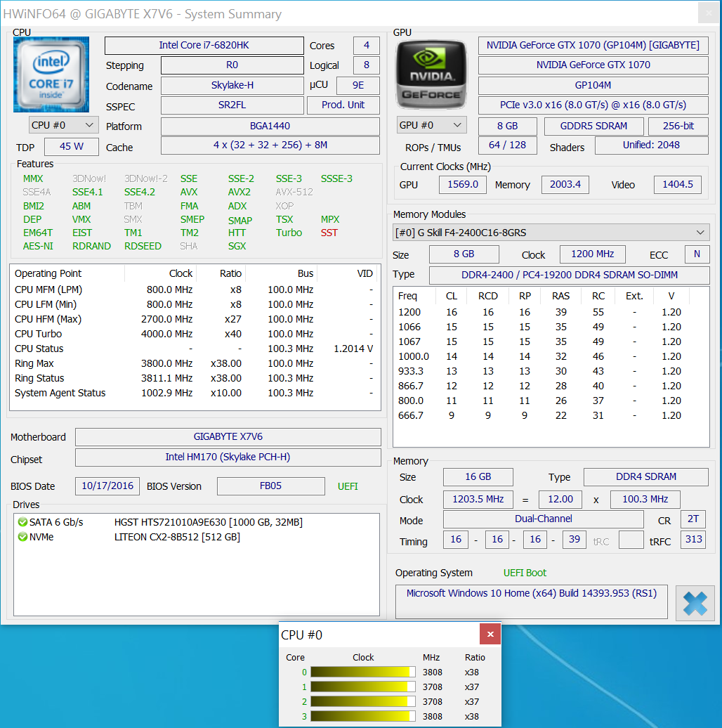The height and width of the screenshot is (728, 722).
Task: Click the NVIDIA GeForce GTX 1070 (GP104M) [GIGABYTE] field
Action: 593,46
